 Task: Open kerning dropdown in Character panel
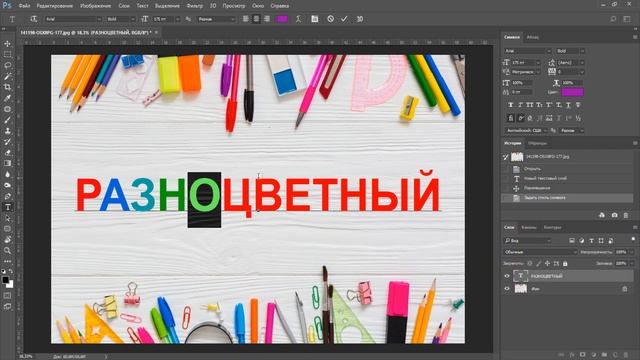pyautogui.click(x=526, y=72)
